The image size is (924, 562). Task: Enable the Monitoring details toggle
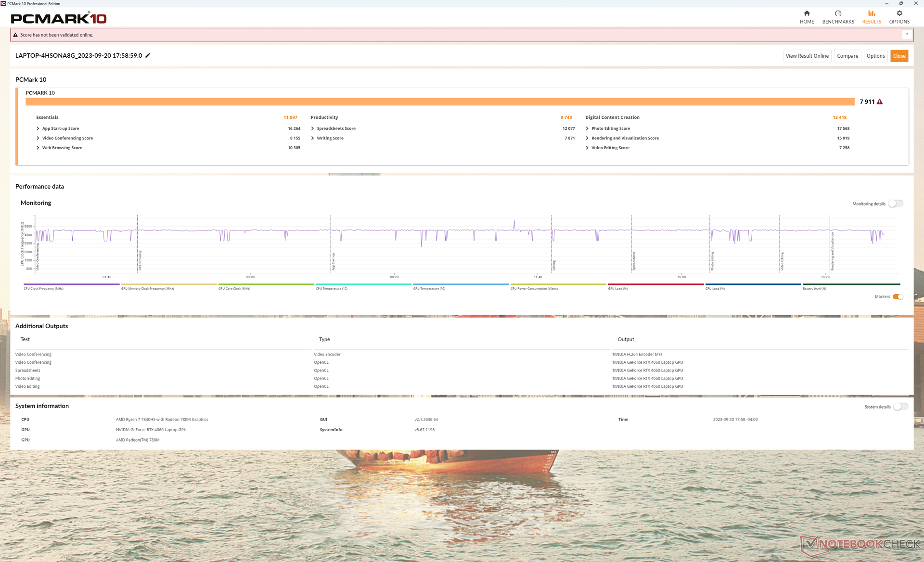895,204
